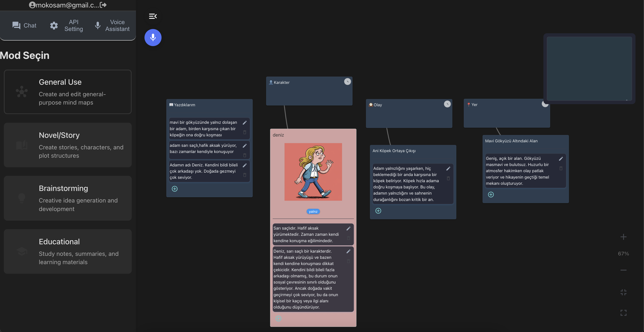Pick the Educational mode card

(x=68, y=251)
